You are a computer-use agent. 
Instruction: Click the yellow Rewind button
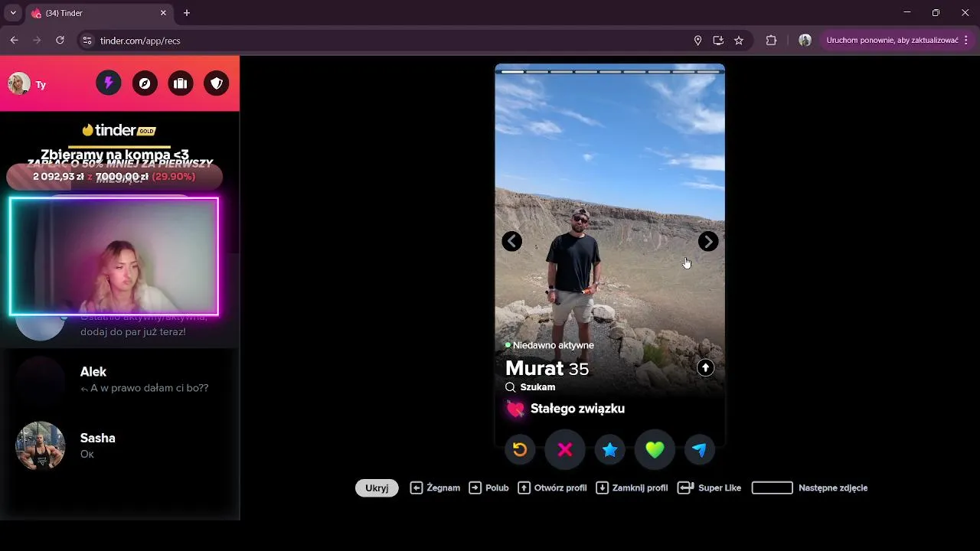(x=520, y=450)
